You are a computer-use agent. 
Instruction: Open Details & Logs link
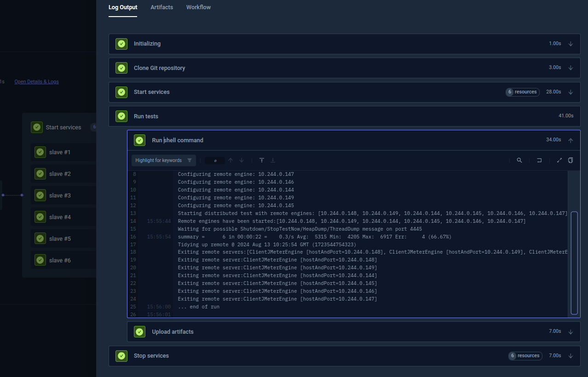click(x=36, y=81)
